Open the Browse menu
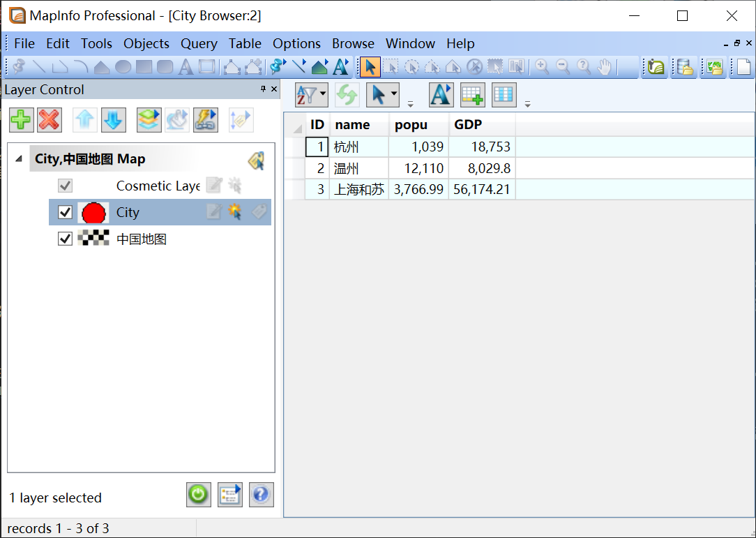This screenshot has height=538, width=756. (x=353, y=43)
